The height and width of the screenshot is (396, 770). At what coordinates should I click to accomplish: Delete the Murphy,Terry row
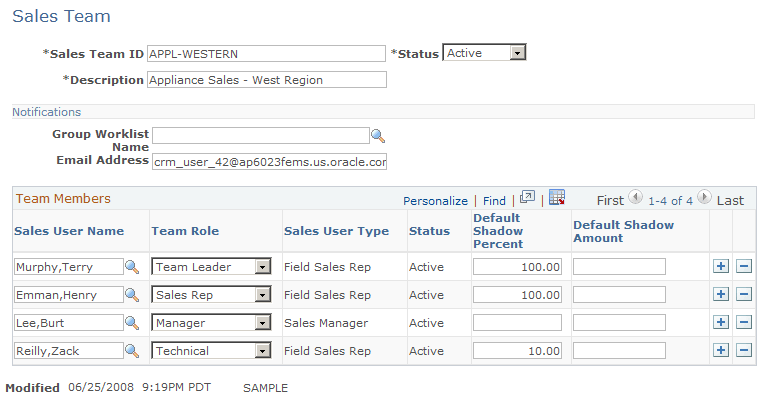coord(744,266)
